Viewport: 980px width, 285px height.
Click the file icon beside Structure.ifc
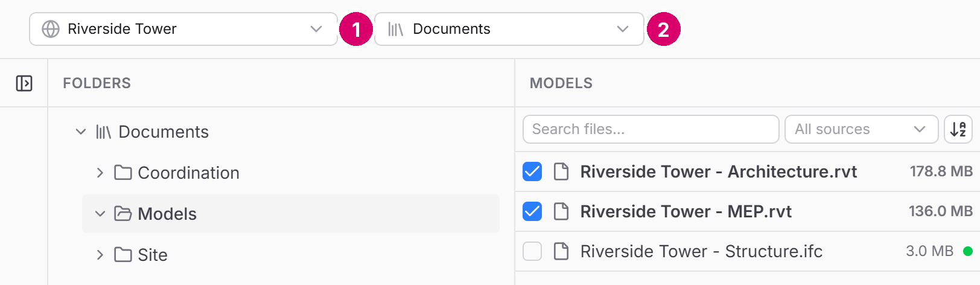[x=561, y=251]
